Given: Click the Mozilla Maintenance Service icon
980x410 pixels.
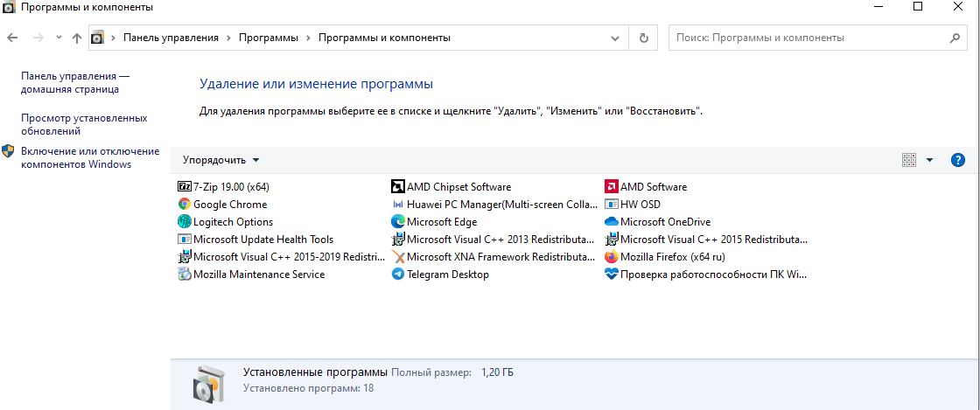Looking at the screenshot, I should 185,274.
